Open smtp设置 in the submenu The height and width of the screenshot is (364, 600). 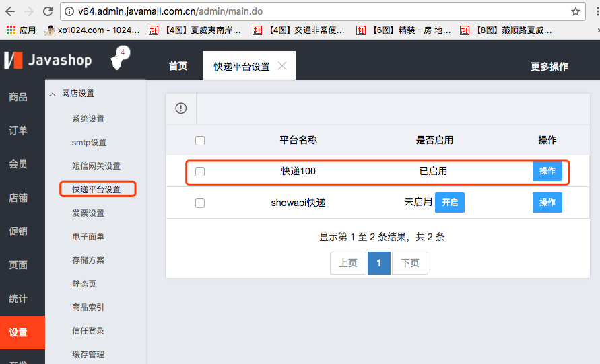pos(89,143)
